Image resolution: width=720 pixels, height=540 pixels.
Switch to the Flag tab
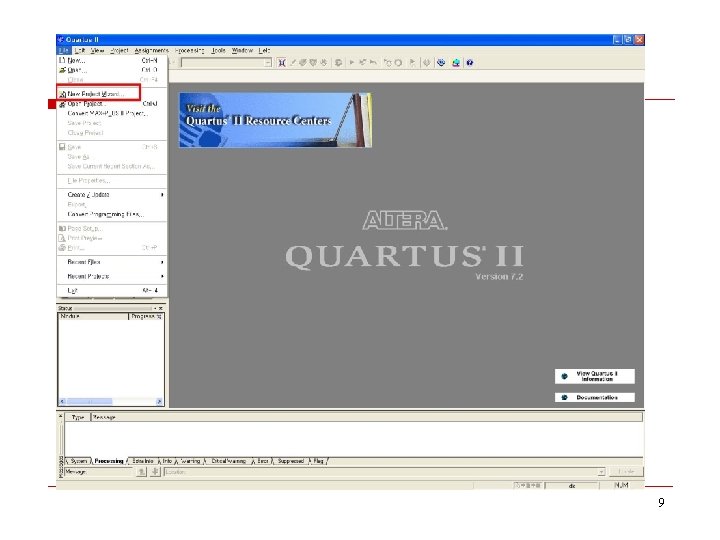[319, 461]
